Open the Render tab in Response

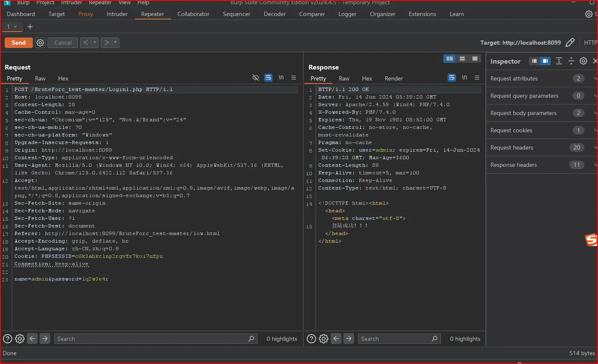393,79
